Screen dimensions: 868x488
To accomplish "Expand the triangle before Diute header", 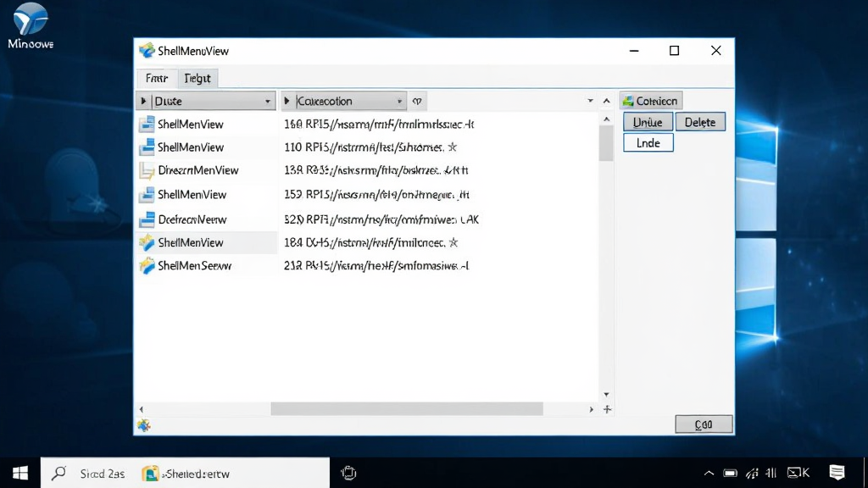I will click(x=143, y=102).
